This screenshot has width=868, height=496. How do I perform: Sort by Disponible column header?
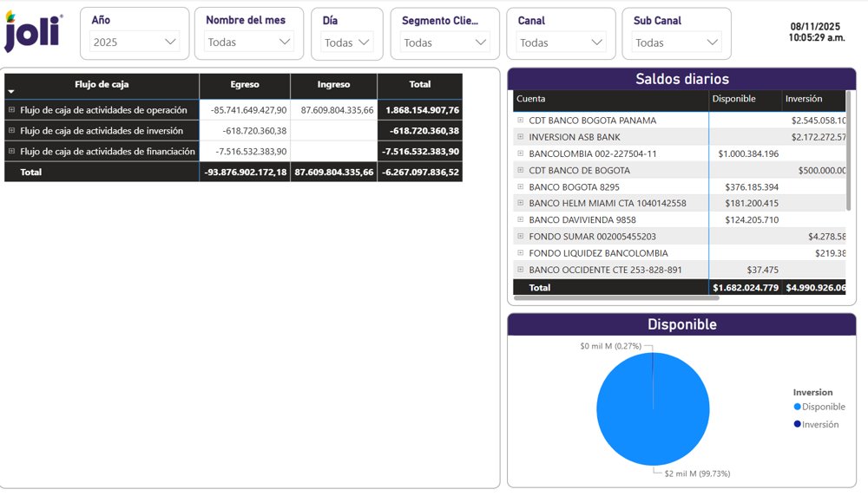[x=734, y=99]
